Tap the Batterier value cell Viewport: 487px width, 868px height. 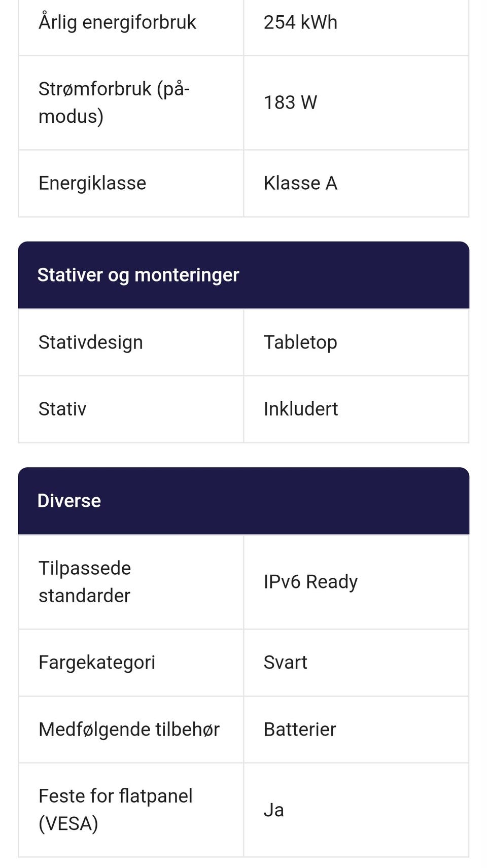300,730
